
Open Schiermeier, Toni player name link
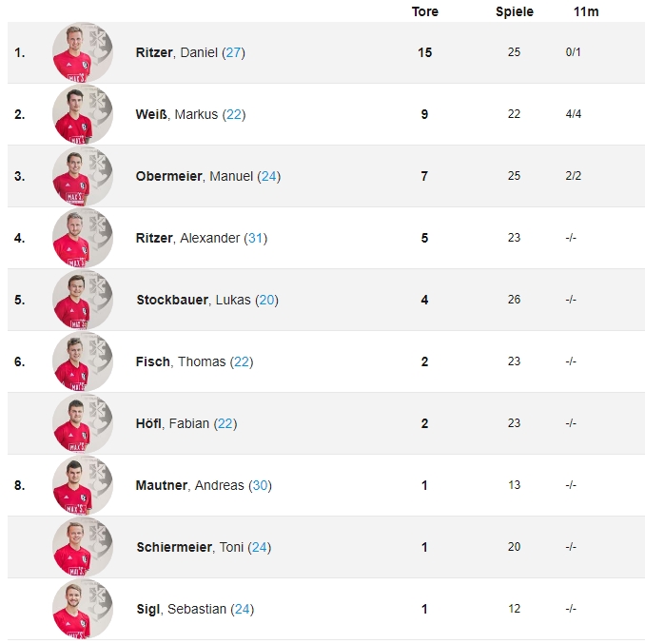[x=190, y=547]
